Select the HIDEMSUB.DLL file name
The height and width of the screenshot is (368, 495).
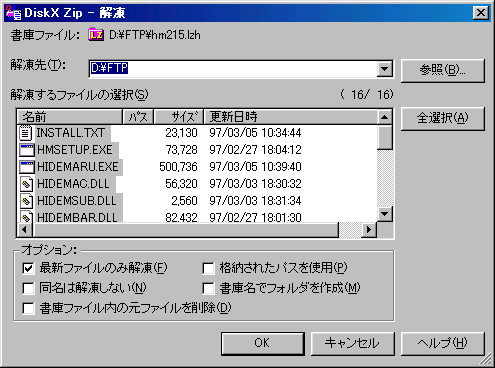[x=77, y=201]
